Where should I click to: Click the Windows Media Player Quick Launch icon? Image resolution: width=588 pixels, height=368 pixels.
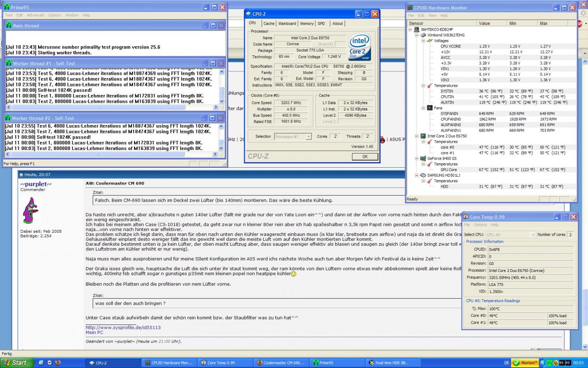pyautogui.click(x=50, y=363)
